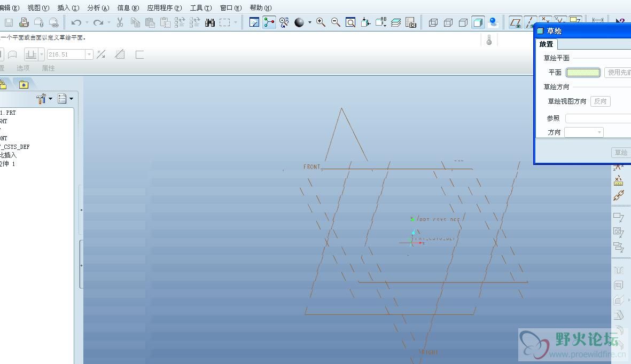
Task: Click the reorient view icon
Action: point(365,22)
